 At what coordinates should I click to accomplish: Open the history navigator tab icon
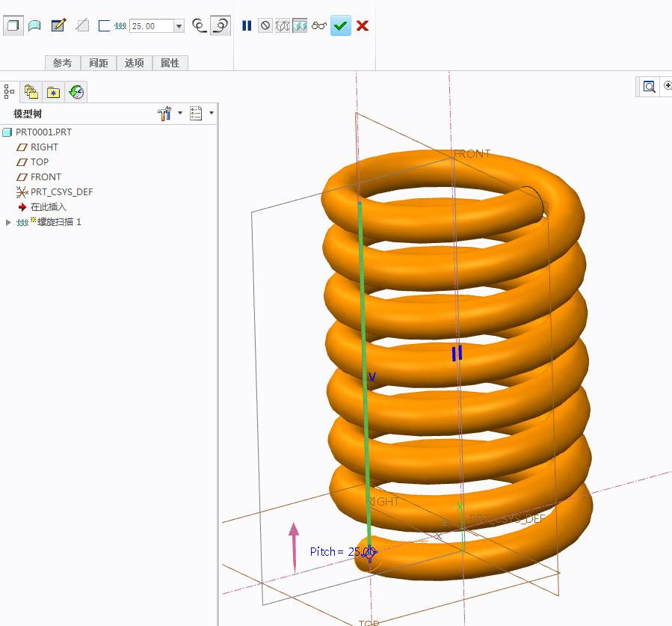pyautogui.click(x=76, y=92)
